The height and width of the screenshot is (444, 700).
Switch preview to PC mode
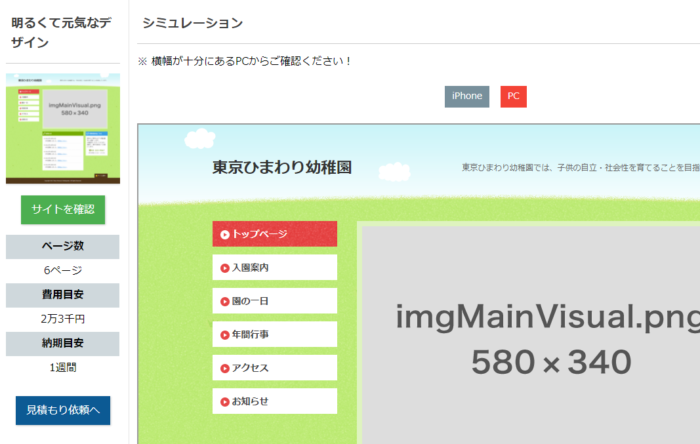[x=513, y=96]
